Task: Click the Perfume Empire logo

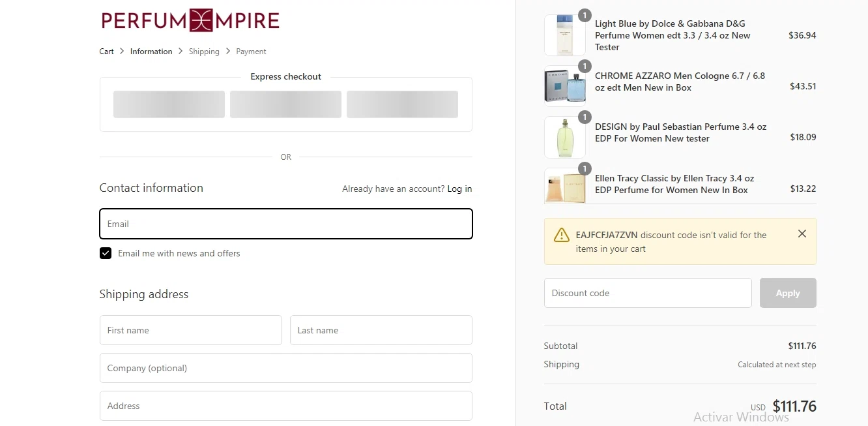Action: [x=190, y=20]
